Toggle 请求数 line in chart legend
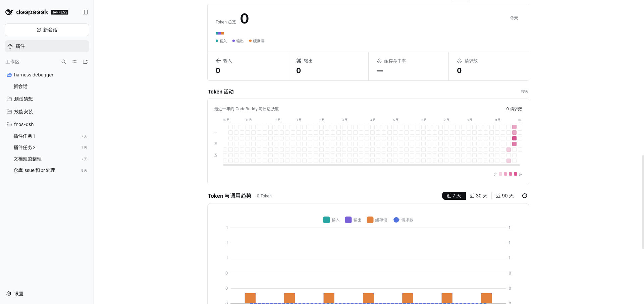Screen dimensions: 644x304 (403, 220)
